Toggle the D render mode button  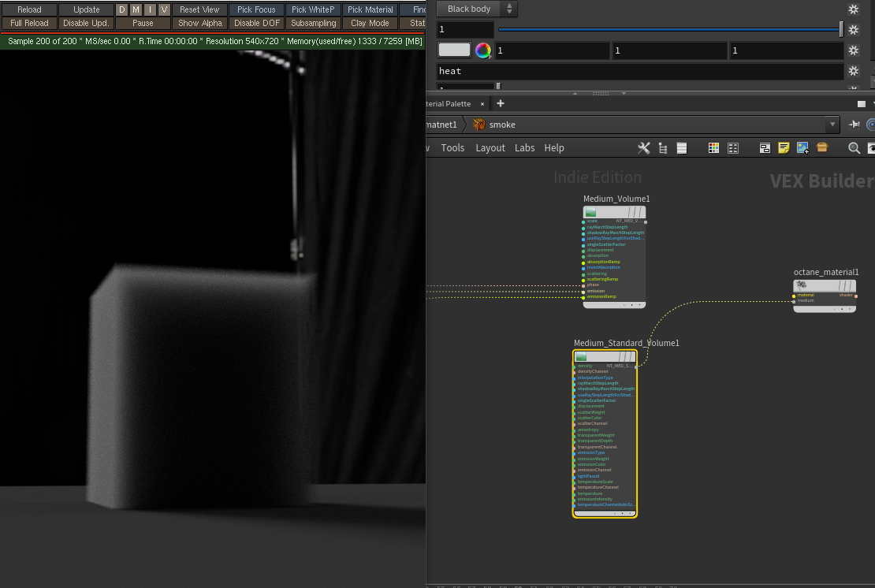tap(121, 9)
